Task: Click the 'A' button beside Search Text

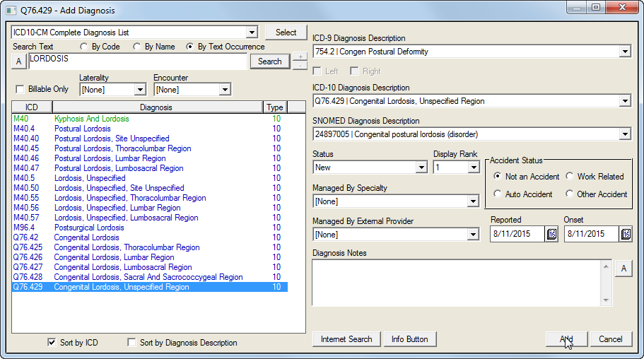Action: [x=19, y=62]
